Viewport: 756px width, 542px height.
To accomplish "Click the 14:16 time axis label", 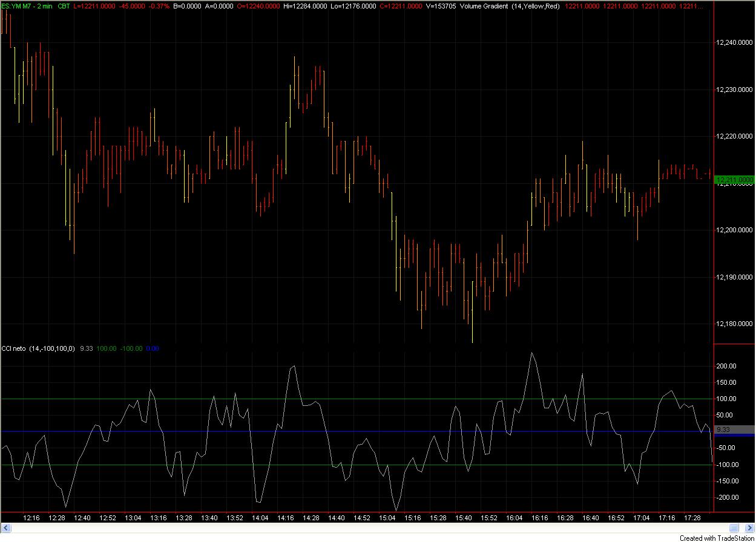I will click(x=286, y=518).
